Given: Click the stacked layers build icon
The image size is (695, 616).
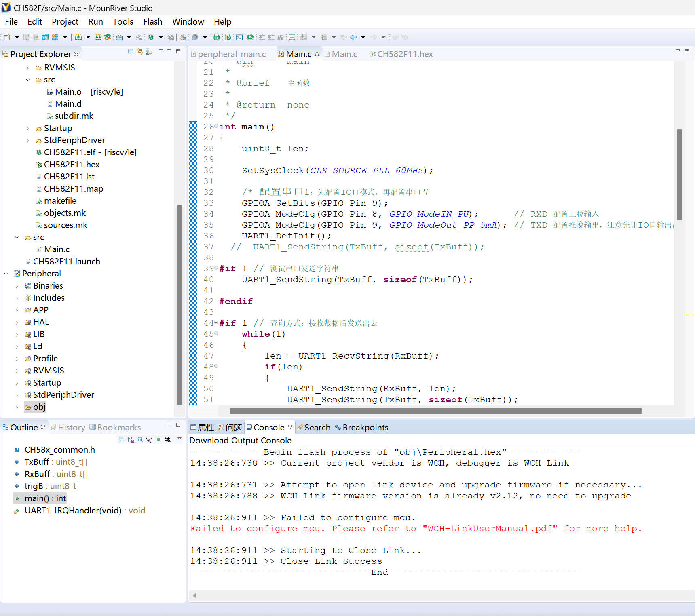Looking at the screenshot, I should pos(108,37).
